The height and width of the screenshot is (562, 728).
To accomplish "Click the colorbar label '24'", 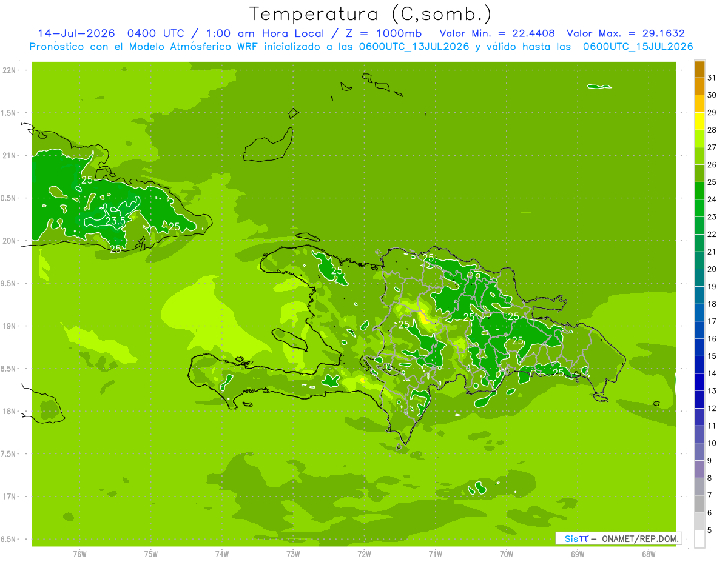I will pyautogui.click(x=712, y=199).
